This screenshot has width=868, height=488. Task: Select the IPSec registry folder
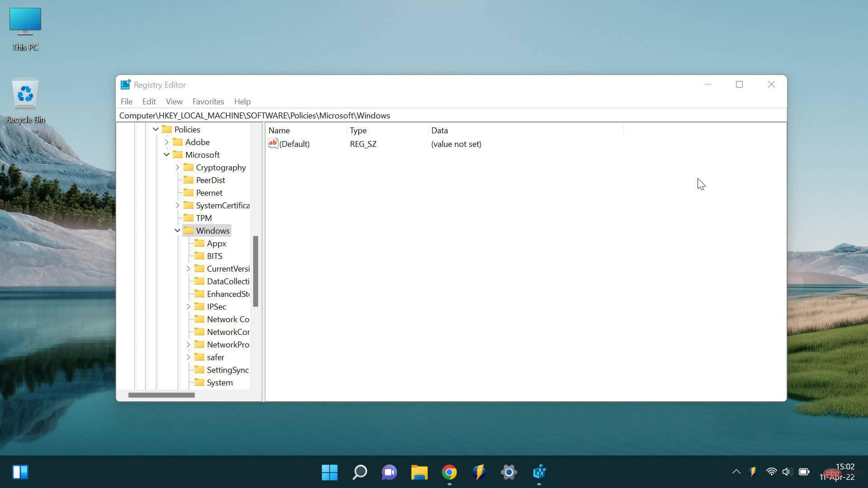click(216, 306)
